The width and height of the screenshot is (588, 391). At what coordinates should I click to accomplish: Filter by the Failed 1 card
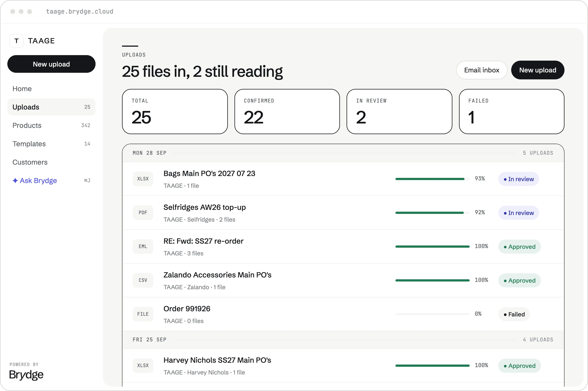(511, 112)
